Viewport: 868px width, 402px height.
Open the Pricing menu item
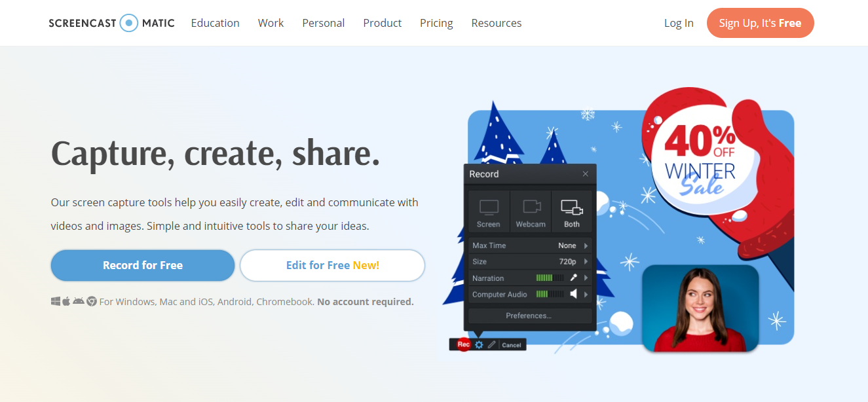pos(436,23)
